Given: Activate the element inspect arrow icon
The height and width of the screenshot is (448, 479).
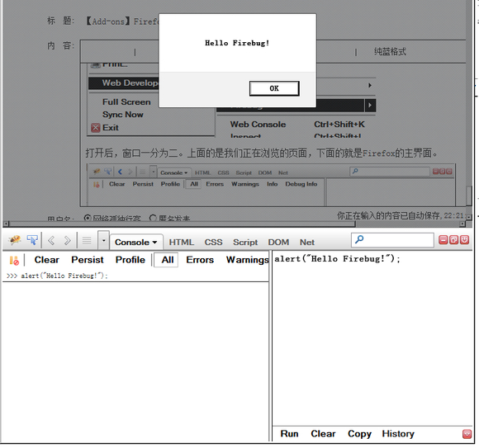Looking at the screenshot, I should [x=32, y=240].
